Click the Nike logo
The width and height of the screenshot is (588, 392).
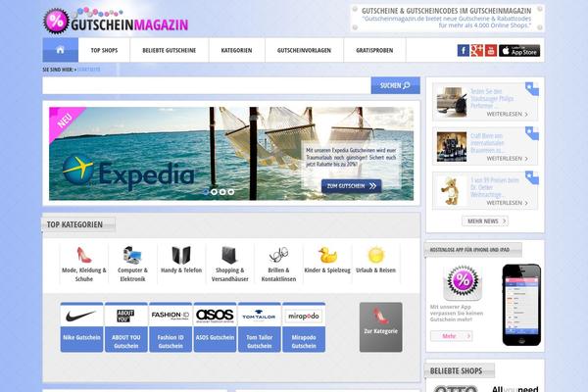pos(81,316)
